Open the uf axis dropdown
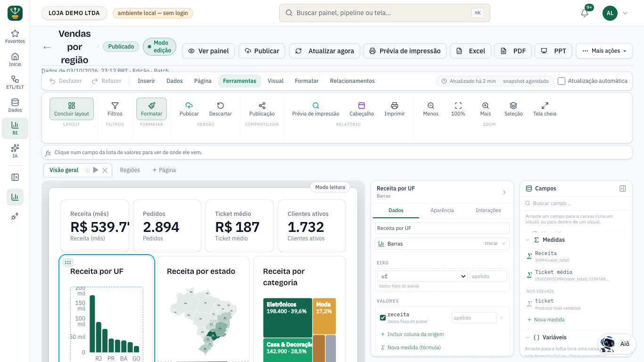 point(422,276)
